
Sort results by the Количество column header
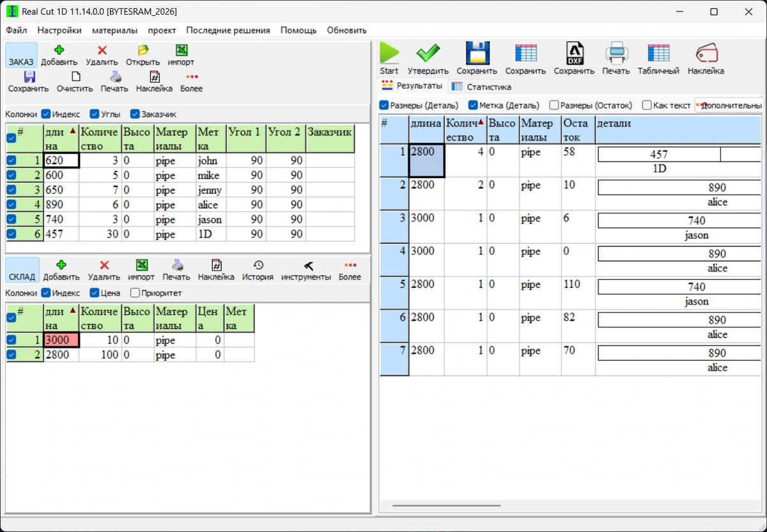(465, 130)
